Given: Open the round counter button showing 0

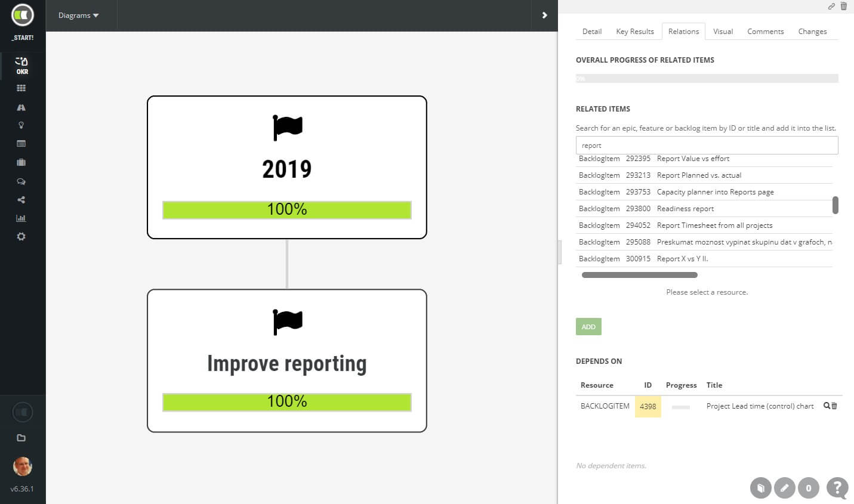Looking at the screenshot, I should (809, 488).
